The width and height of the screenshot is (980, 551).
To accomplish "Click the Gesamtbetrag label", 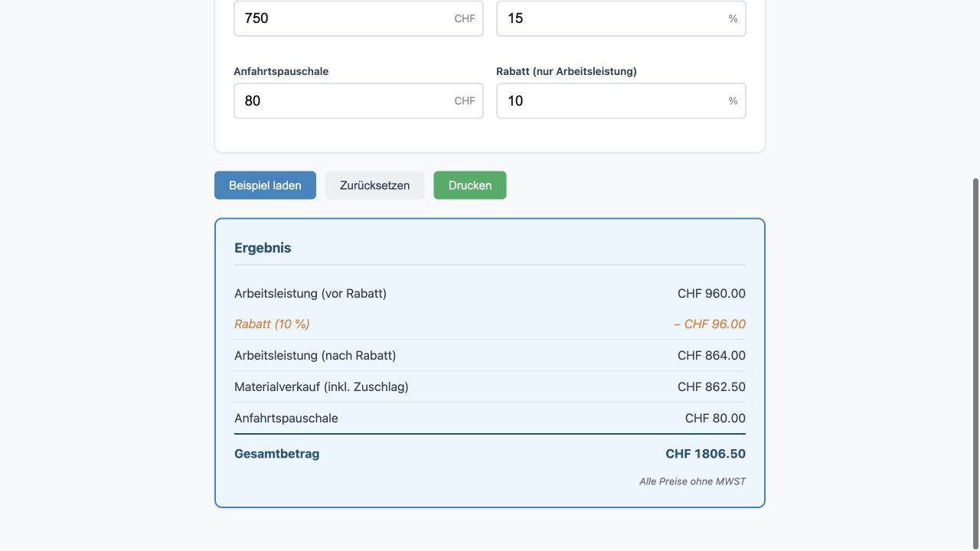I will pos(277,454).
